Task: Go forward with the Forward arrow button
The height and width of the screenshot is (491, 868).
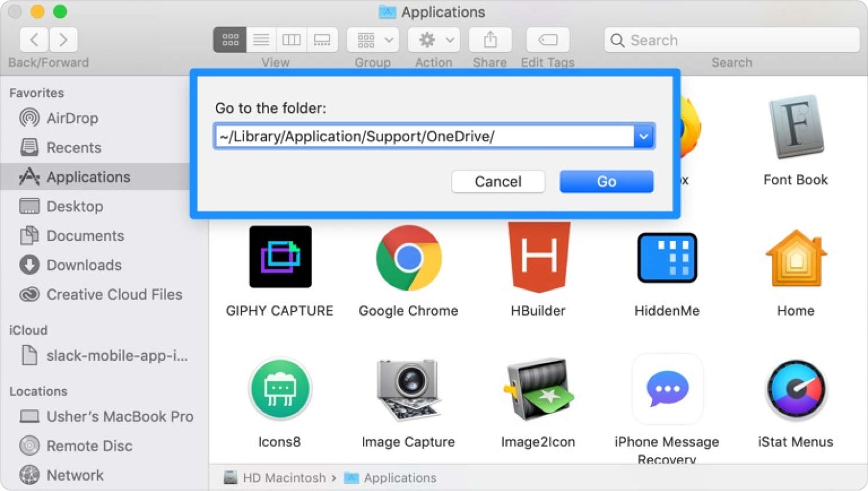Action: (x=63, y=40)
